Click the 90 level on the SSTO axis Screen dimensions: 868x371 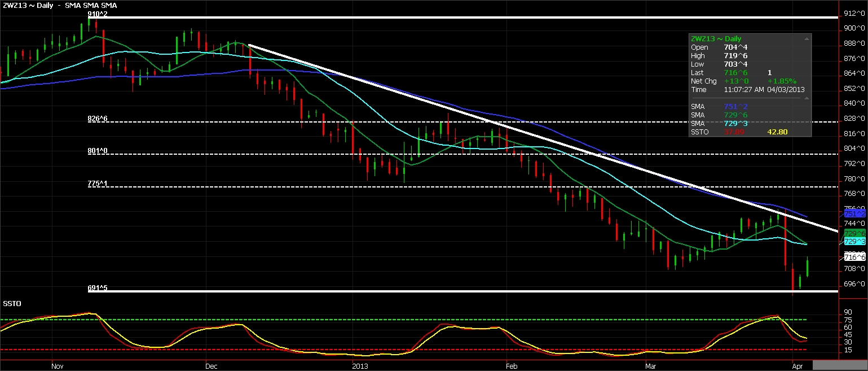847,311
